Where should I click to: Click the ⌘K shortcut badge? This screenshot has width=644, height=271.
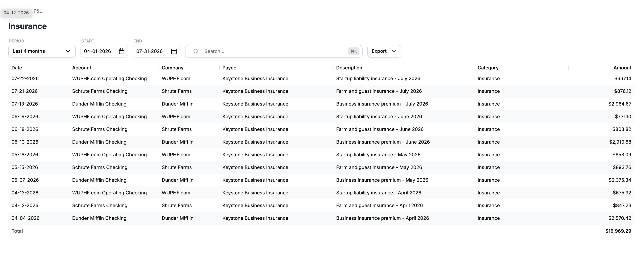354,51
